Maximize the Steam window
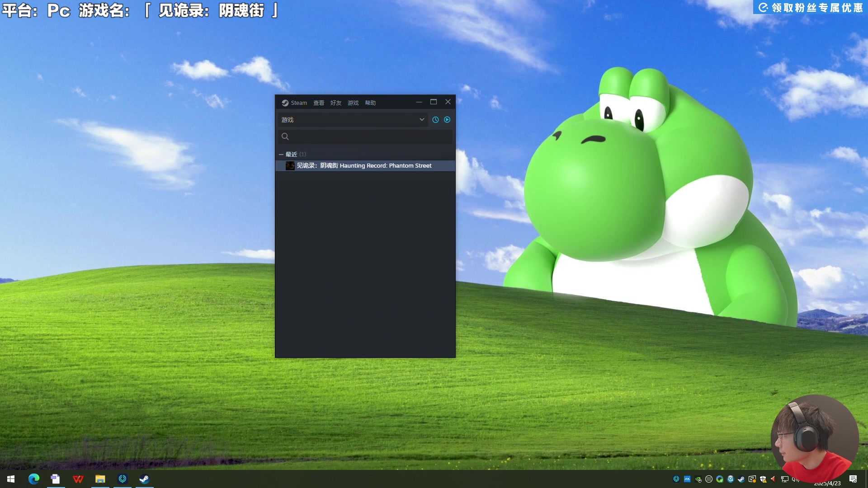The width and height of the screenshot is (868, 488). point(434,102)
